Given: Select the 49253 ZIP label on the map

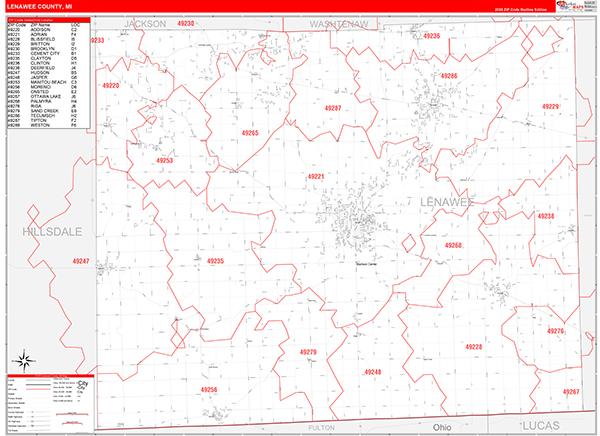Looking at the screenshot, I should tap(165, 160).
